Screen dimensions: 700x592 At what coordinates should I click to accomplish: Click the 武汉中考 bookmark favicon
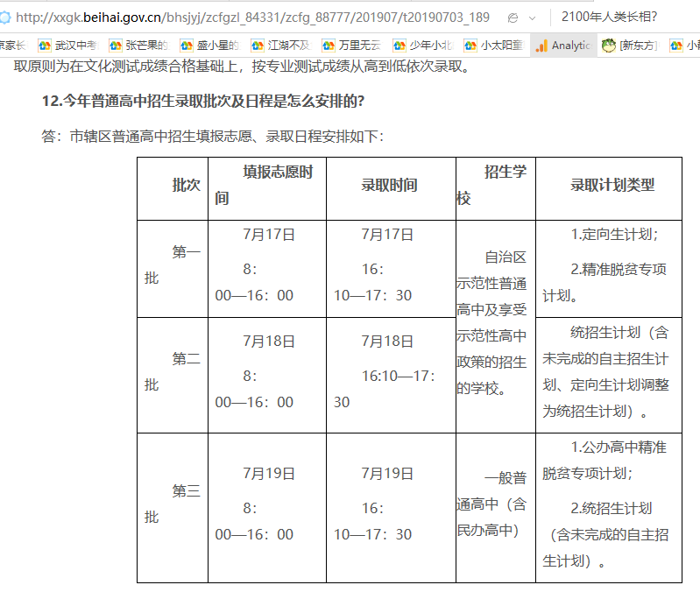click(45, 46)
